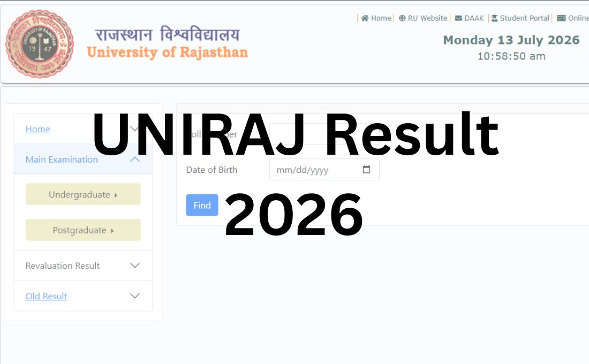This screenshot has width=589, height=364.
Task: Open the Home link in sidebar
Action: (x=37, y=129)
